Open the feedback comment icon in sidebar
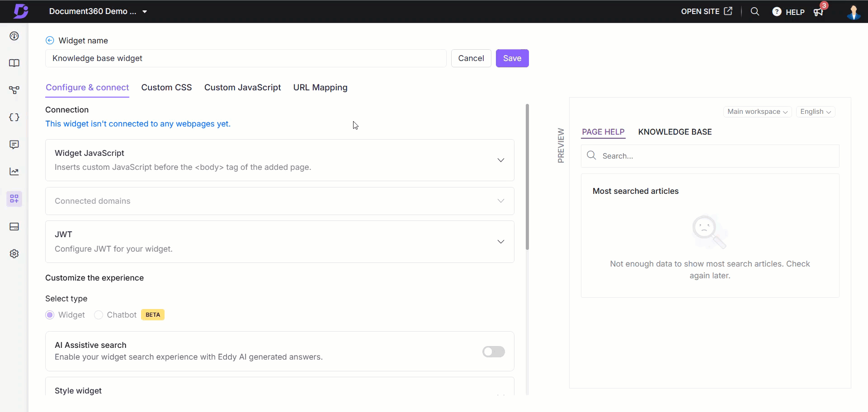Image resolution: width=868 pixels, height=412 pixels. click(14, 145)
